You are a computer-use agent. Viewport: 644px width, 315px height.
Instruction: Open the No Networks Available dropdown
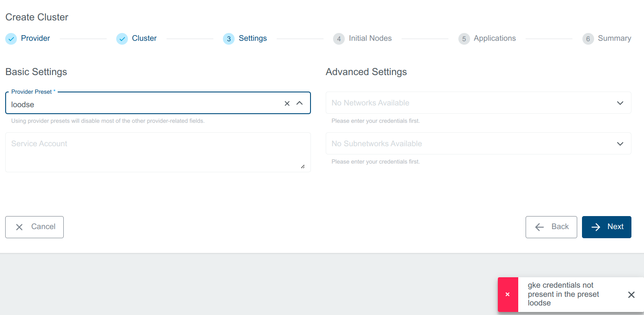click(478, 102)
